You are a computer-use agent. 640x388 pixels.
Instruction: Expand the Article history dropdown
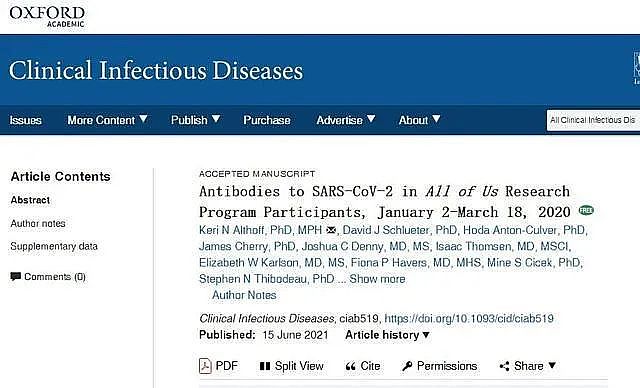[x=387, y=335]
